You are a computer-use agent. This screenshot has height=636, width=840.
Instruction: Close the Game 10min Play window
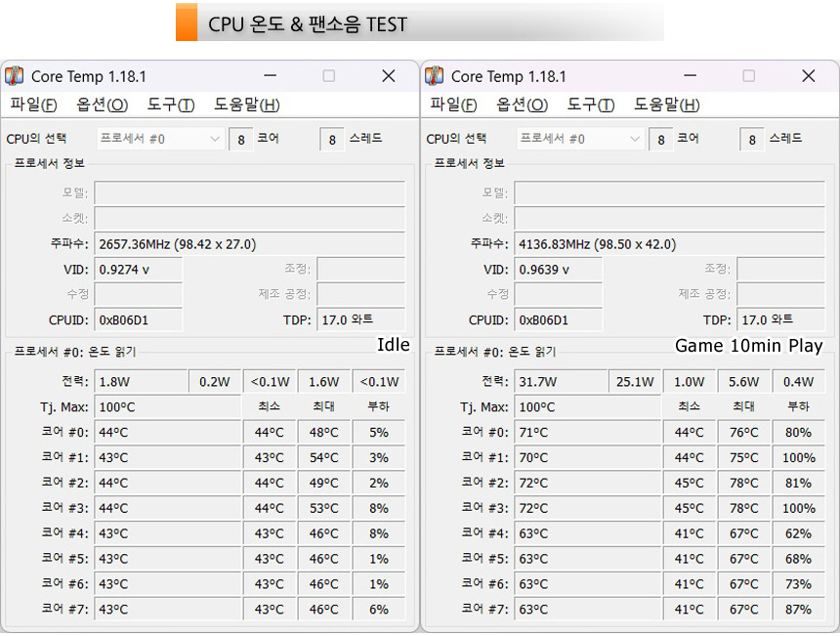(x=809, y=76)
